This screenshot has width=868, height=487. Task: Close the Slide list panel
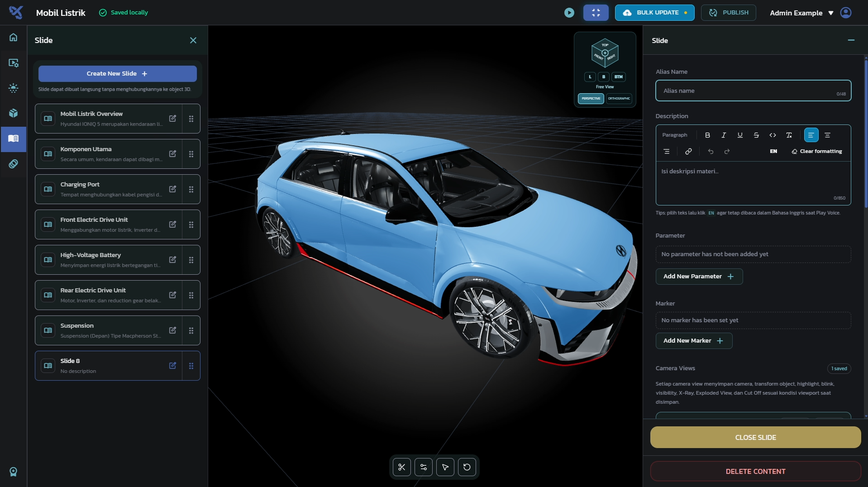(x=193, y=40)
